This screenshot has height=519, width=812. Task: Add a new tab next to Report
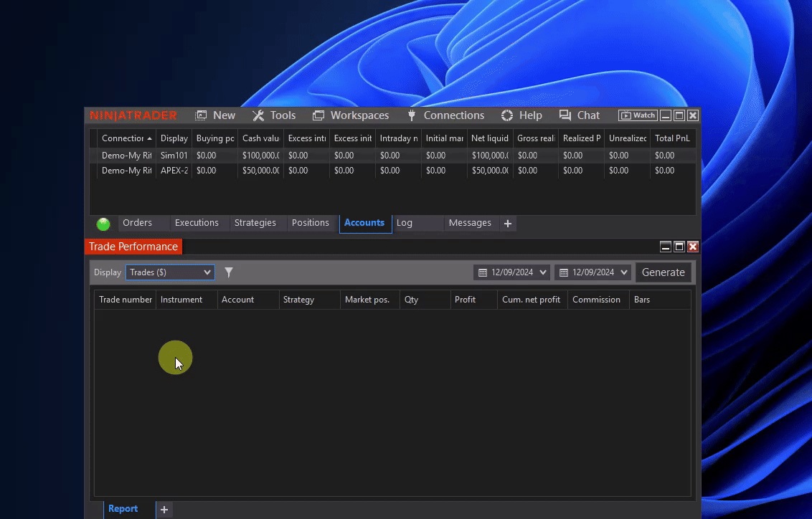coord(164,510)
